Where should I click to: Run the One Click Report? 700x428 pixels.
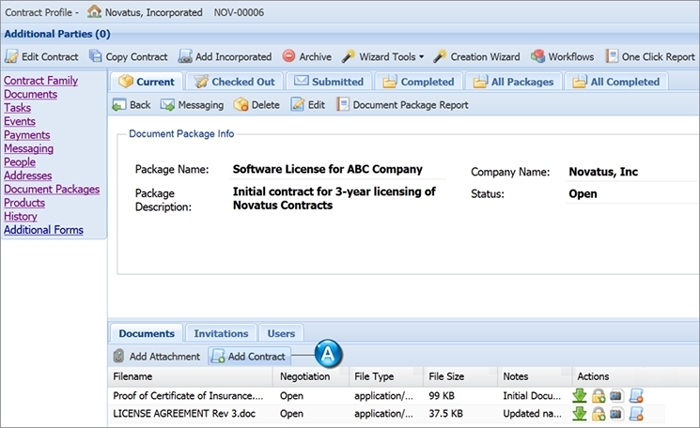pos(650,57)
